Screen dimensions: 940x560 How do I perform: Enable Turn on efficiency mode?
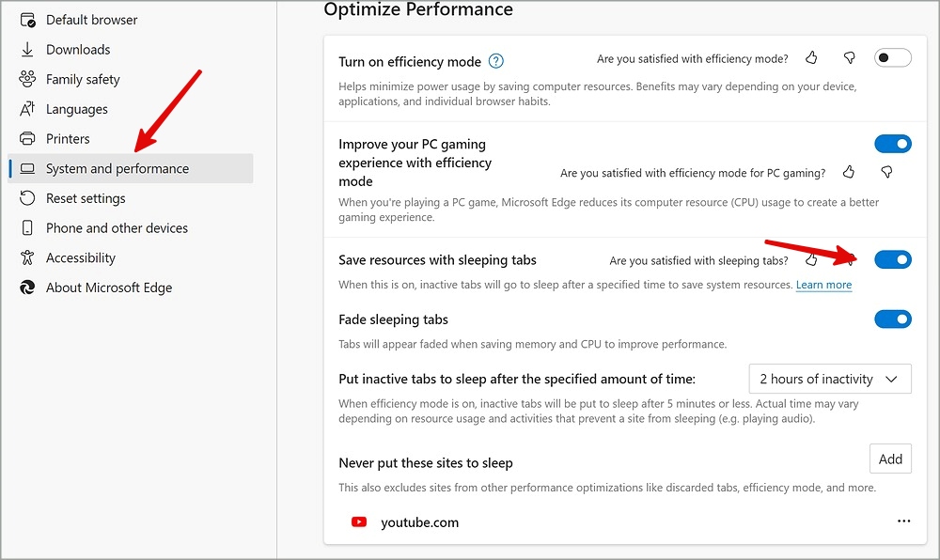click(892, 57)
